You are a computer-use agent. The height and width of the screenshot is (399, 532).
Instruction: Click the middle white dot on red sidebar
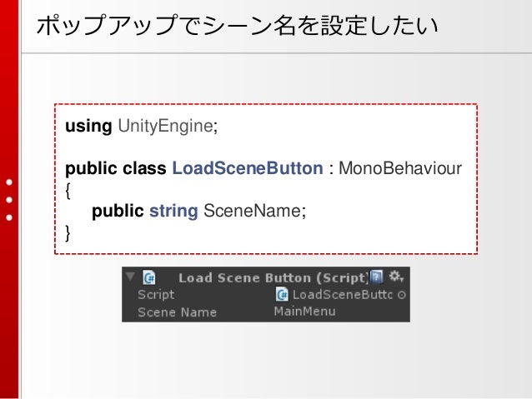pyautogui.click(x=9, y=200)
